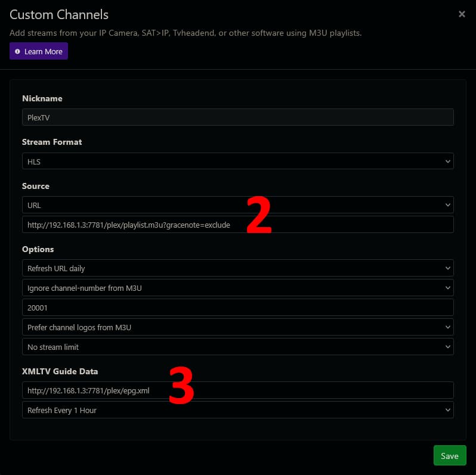This screenshot has width=476, height=475.
Task: Click the chevron on Refresh Every 1 Hour
Action: (x=448, y=410)
